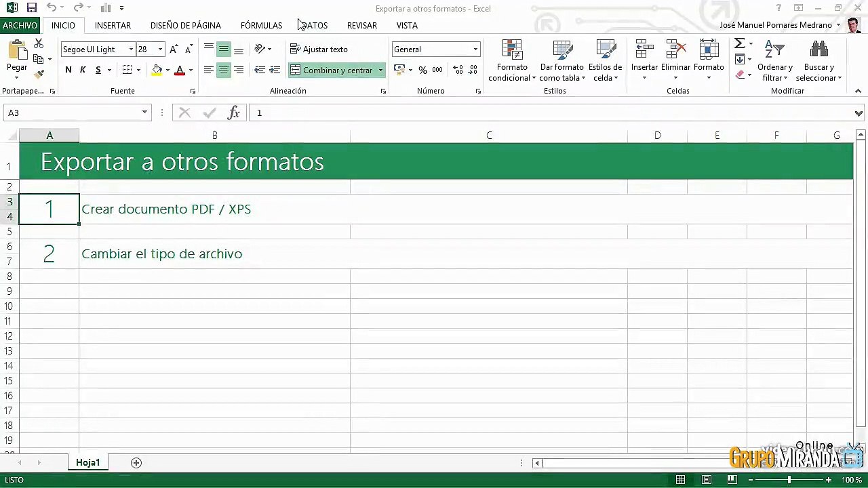Screen dimensions: 868x488
Task: Increase the cell indent
Action: click(275, 70)
